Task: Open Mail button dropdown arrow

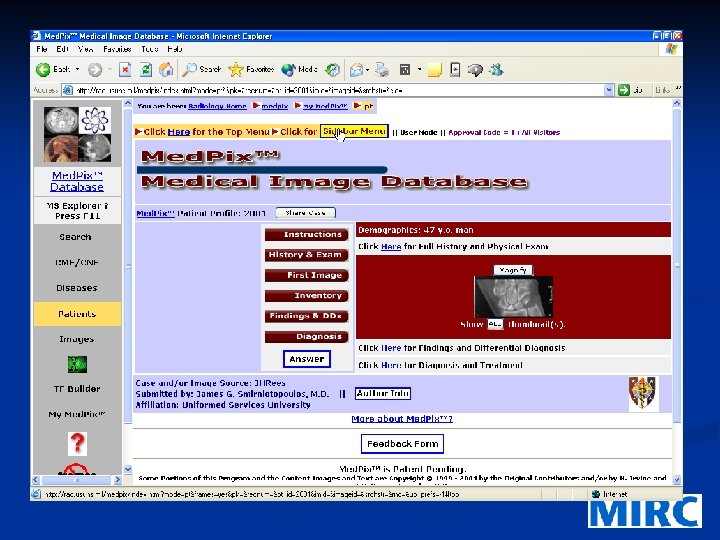Action: pos(367,70)
